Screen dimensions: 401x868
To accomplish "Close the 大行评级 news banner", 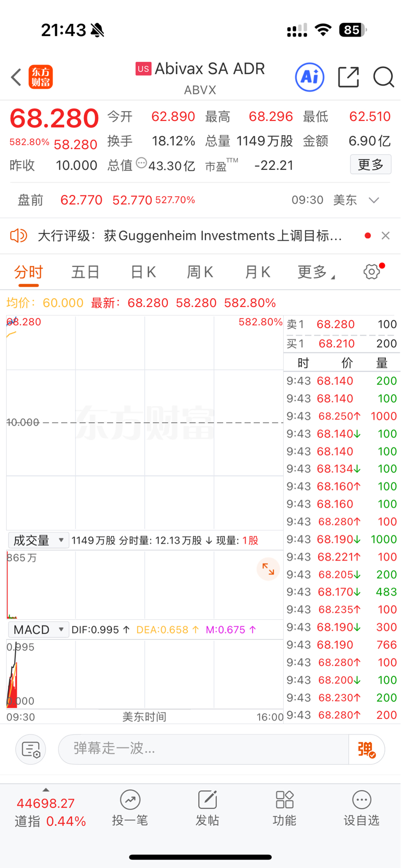I will pyautogui.click(x=386, y=236).
